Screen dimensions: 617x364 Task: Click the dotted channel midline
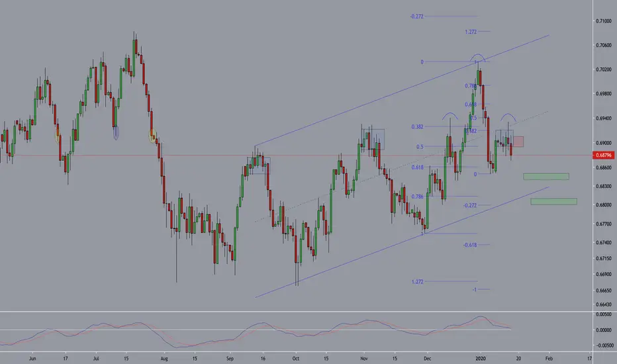[x=401, y=167]
